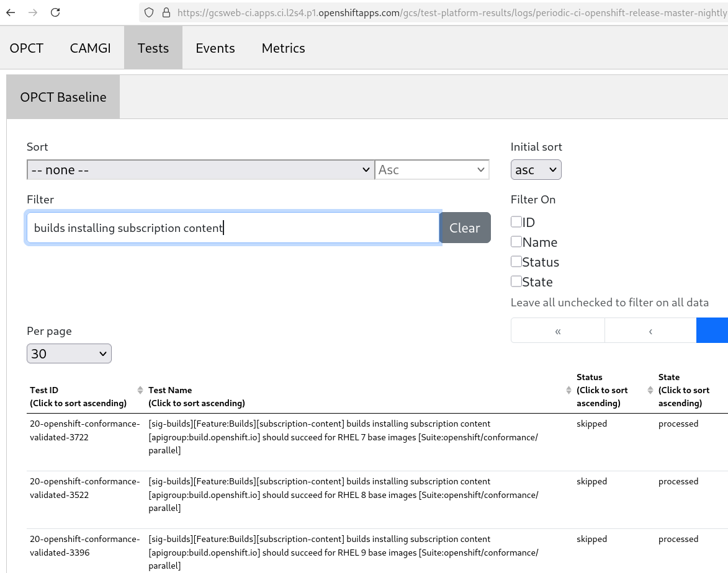The width and height of the screenshot is (728, 573).
Task: Click the Status column sort arrows
Action: click(x=650, y=390)
